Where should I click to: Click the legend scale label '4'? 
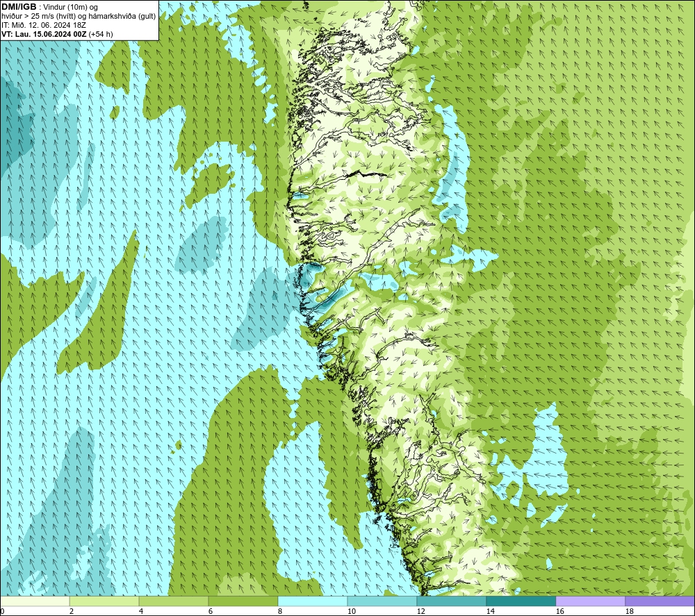click(x=141, y=612)
